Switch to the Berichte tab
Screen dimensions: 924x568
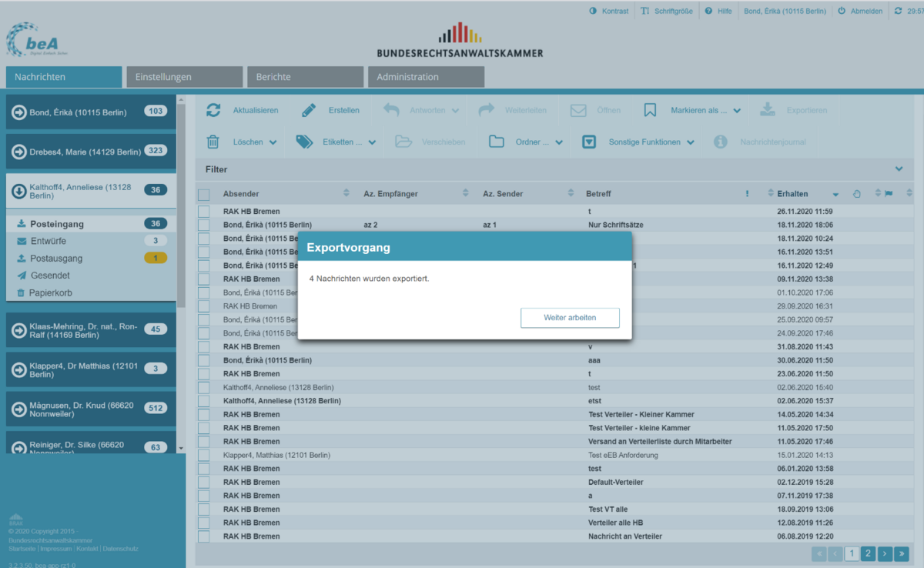(305, 77)
